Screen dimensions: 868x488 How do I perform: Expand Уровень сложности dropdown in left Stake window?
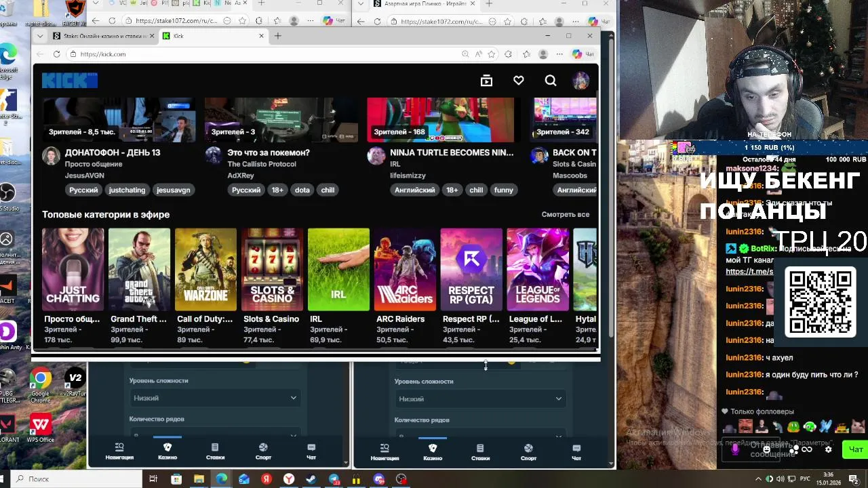(214, 398)
